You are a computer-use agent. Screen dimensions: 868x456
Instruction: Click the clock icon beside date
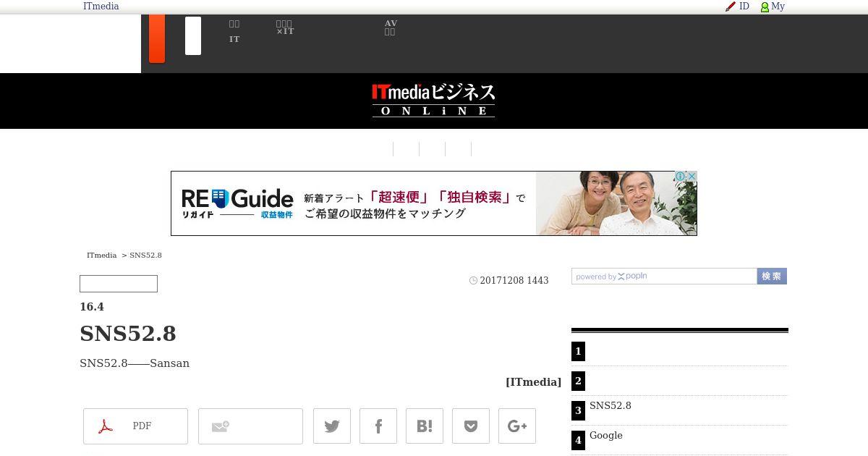click(x=473, y=281)
